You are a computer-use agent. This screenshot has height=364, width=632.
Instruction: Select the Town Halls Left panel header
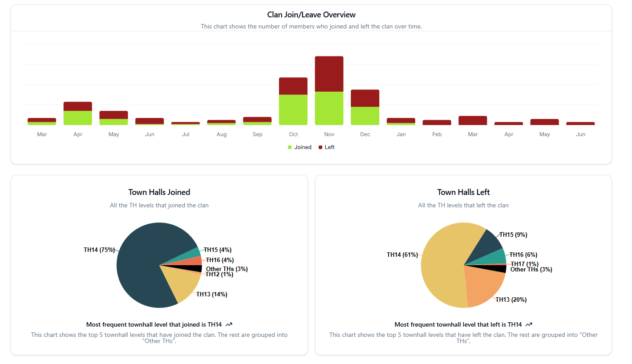463,192
